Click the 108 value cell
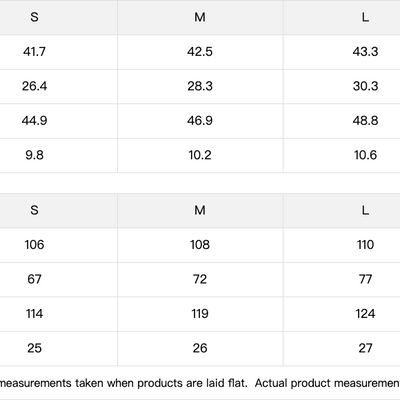400x400 pixels. pos(200,245)
